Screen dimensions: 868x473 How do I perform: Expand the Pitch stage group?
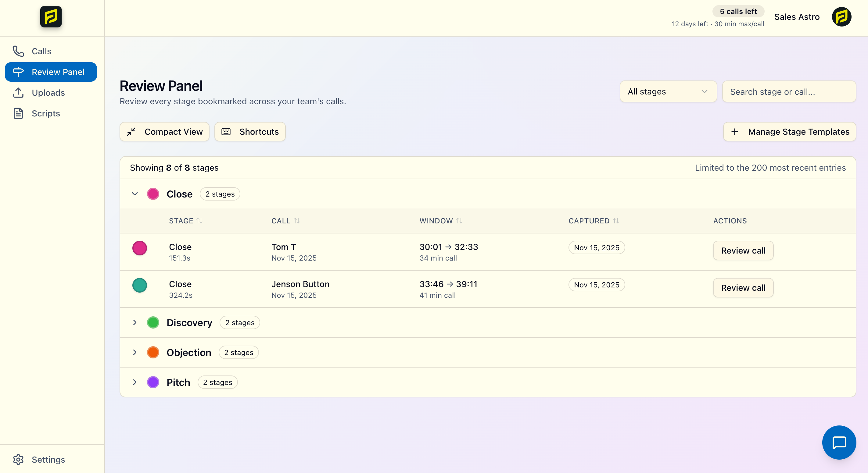tap(135, 382)
